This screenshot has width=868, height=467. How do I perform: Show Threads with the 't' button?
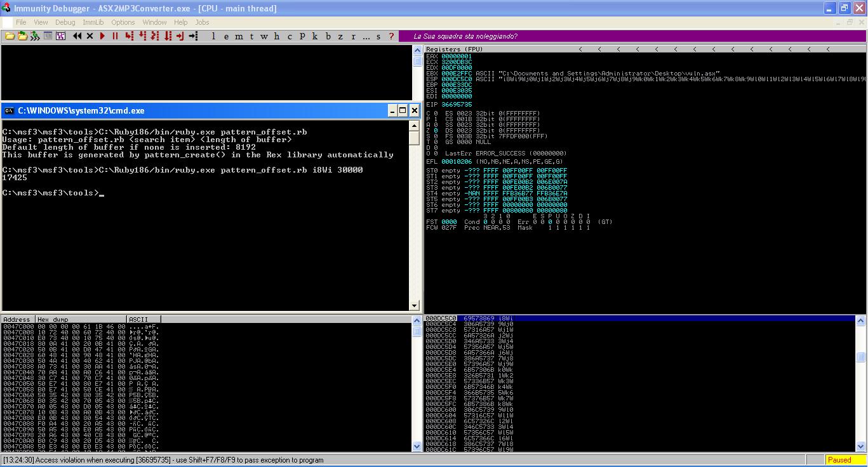(251, 36)
